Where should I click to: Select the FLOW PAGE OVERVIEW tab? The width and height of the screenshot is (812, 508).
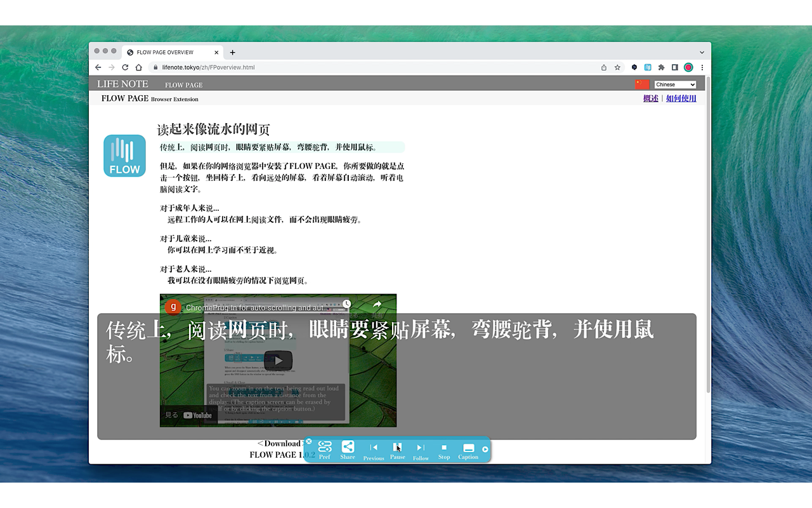coord(171,53)
